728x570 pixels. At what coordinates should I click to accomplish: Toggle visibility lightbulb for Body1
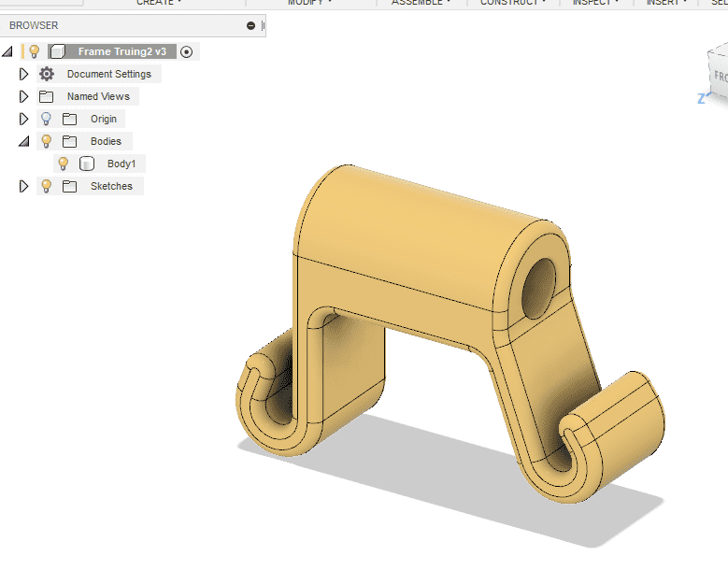click(x=64, y=164)
